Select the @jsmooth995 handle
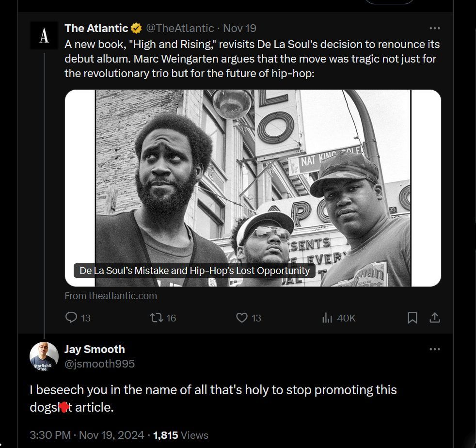 [x=100, y=363]
